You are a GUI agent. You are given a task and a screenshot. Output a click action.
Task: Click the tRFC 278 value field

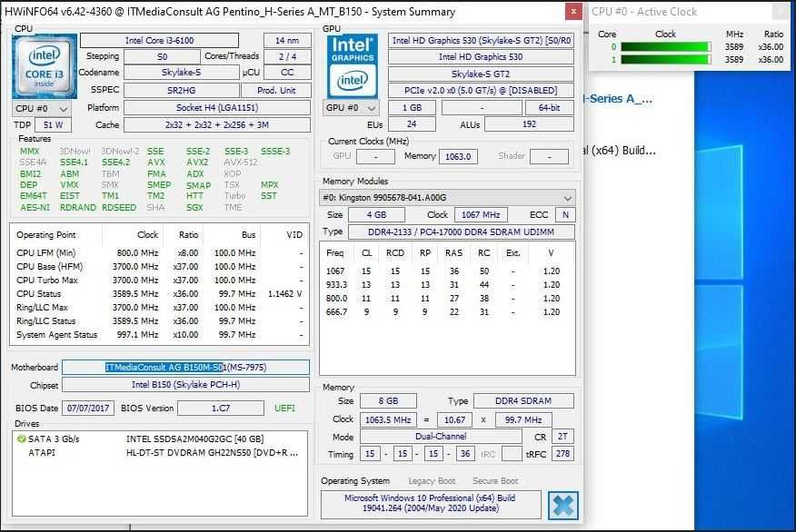562,454
